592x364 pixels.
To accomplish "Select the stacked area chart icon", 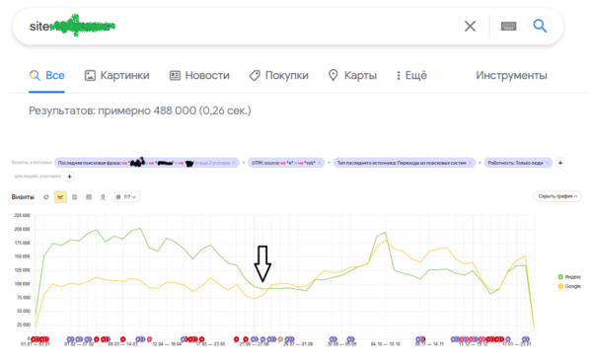I will (75, 197).
